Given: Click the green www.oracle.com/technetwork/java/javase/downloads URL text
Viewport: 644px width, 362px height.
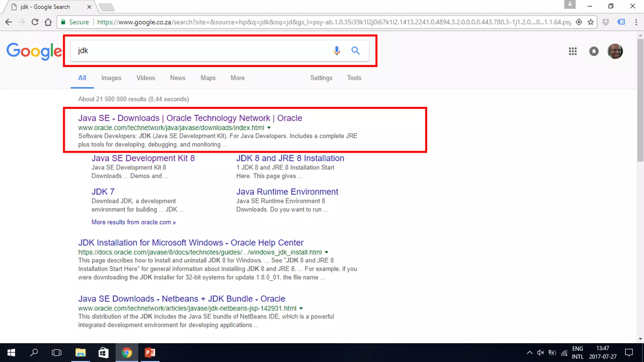Looking at the screenshot, I should 171,128.
